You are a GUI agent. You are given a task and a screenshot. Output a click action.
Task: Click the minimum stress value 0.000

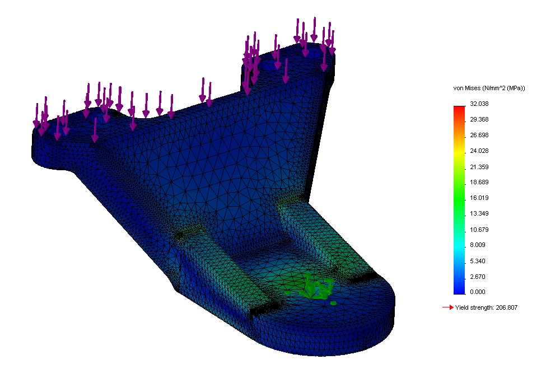[x=478, y=292]
